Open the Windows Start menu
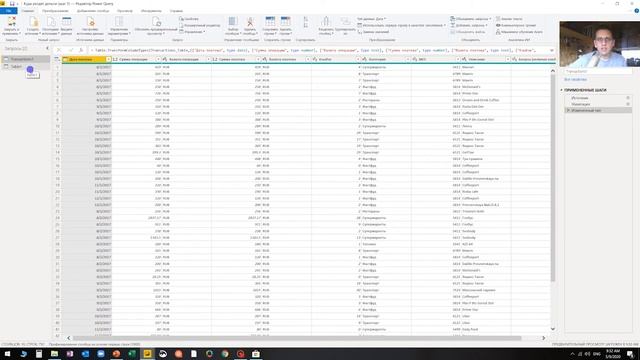The height and width of the screenshot is (360, 640). (x=8, y=354)
